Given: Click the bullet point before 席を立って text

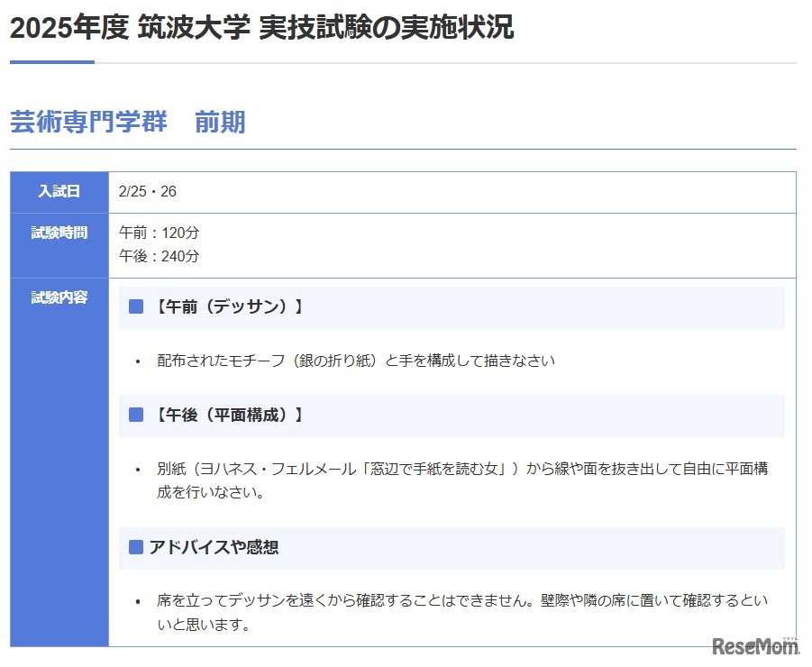Looking at the screenshot, I should [138, 598].
